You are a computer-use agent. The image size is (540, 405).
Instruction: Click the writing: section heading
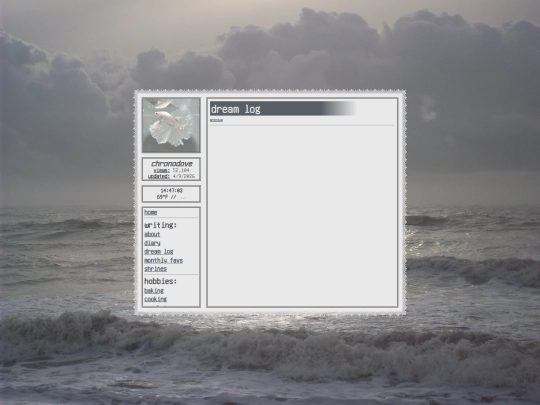click(160, 225)
